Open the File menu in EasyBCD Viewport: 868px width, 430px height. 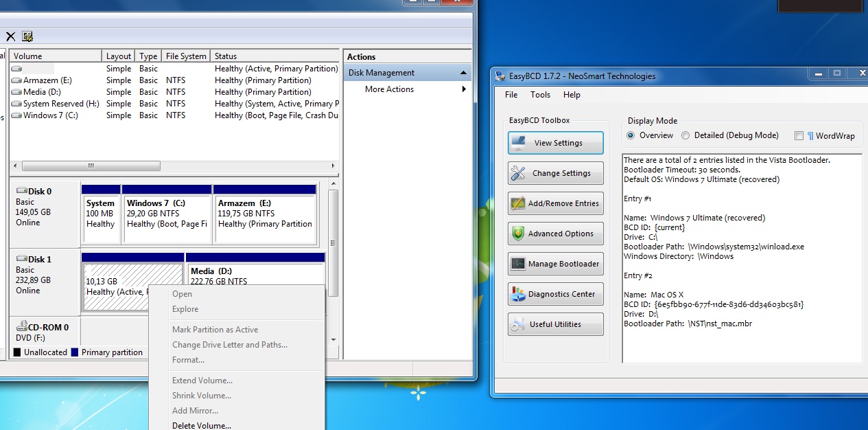click(511, 95)
